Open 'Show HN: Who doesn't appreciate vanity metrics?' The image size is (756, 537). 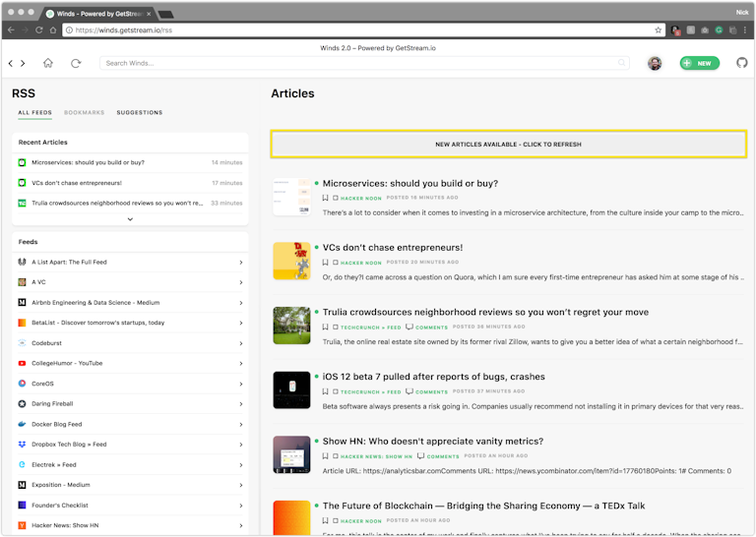coord(432,442)
